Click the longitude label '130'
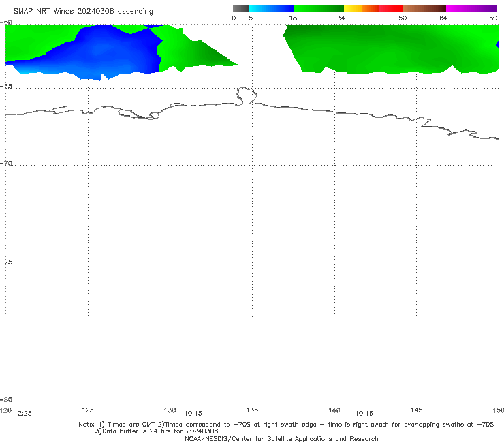Screen dimensions: 504x443 point(170,410)
